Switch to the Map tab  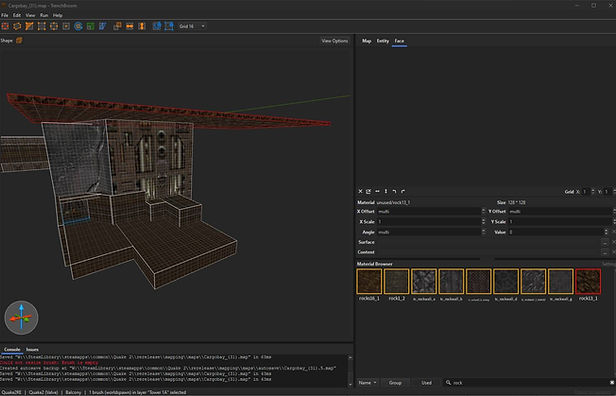pyautogui.click(x=367, y=41)
